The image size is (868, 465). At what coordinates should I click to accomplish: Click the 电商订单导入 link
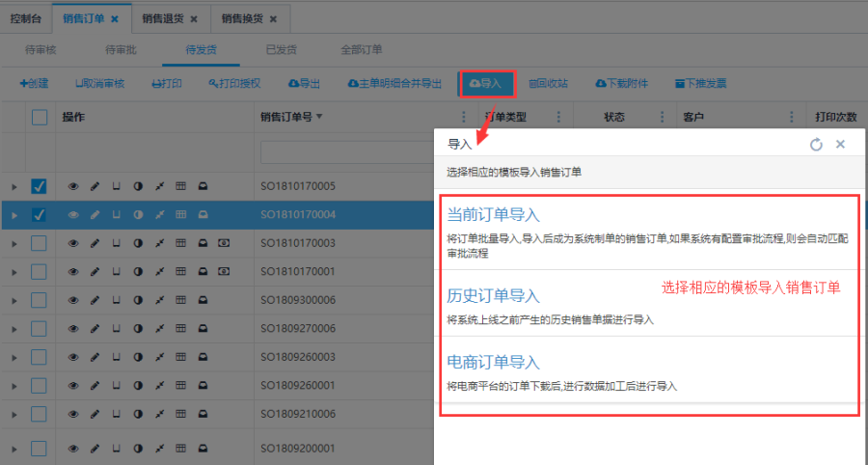pos(492,362)
